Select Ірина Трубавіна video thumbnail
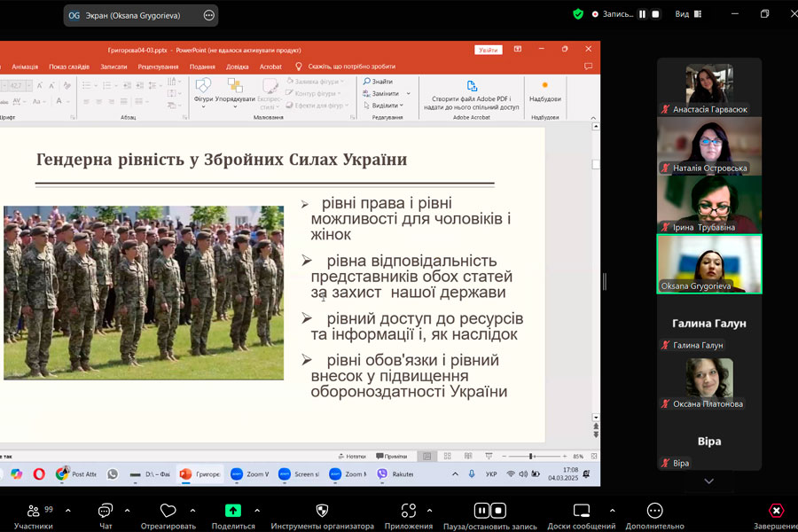 coord(708,204)
